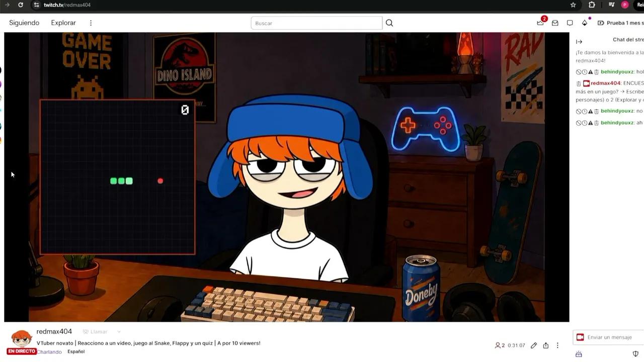Screen dimensions: 644x362
Task: Click the Chat del stream header
Action: pos(628,40)
